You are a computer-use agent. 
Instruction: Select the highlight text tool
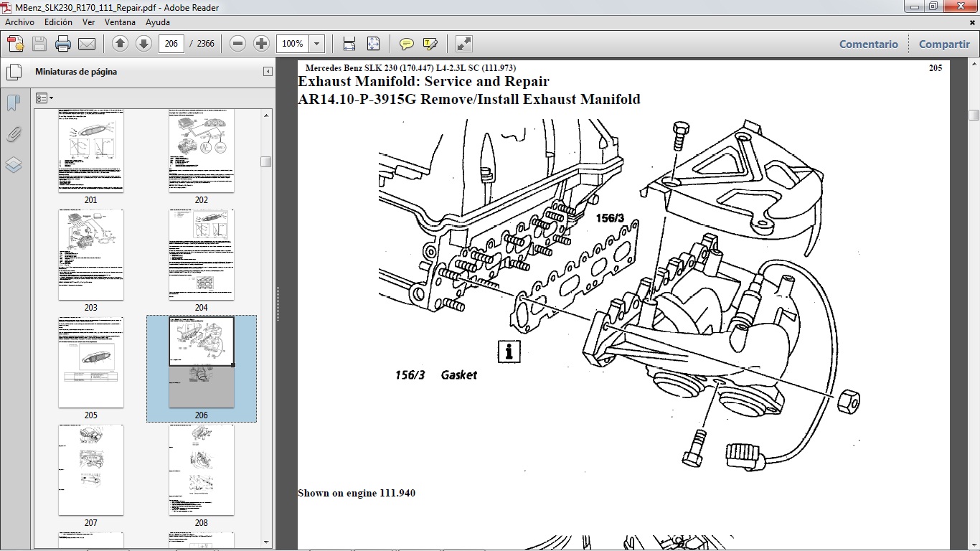[x=430, y=44]
